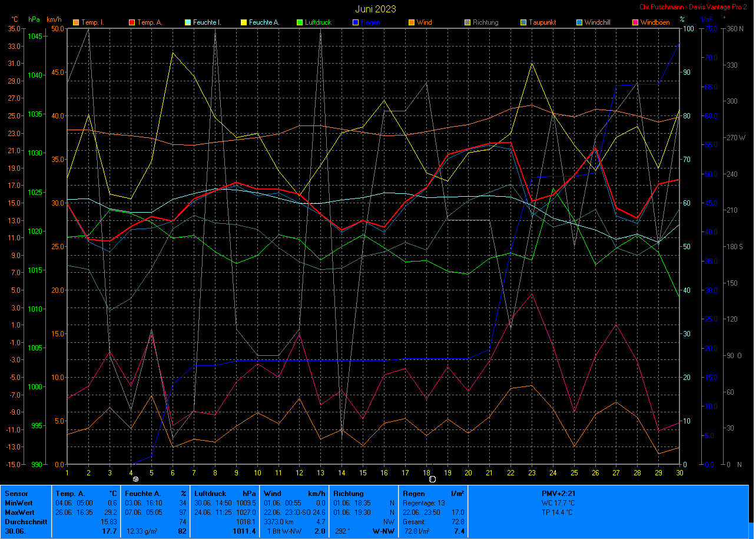The height and width of the screenshot is (539, 756).
Task: Toggle the Richtung series legend label
Action: pyautogui.click(x=485, y=22)
